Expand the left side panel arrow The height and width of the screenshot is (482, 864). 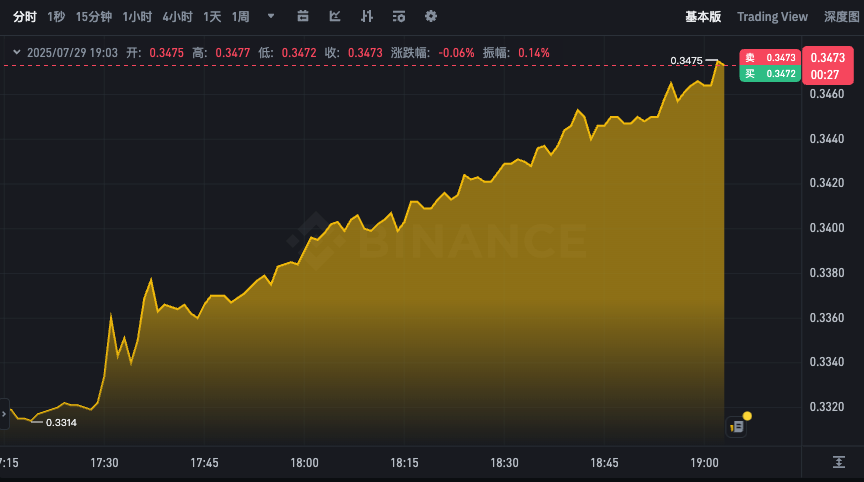(x=4, y=412)
